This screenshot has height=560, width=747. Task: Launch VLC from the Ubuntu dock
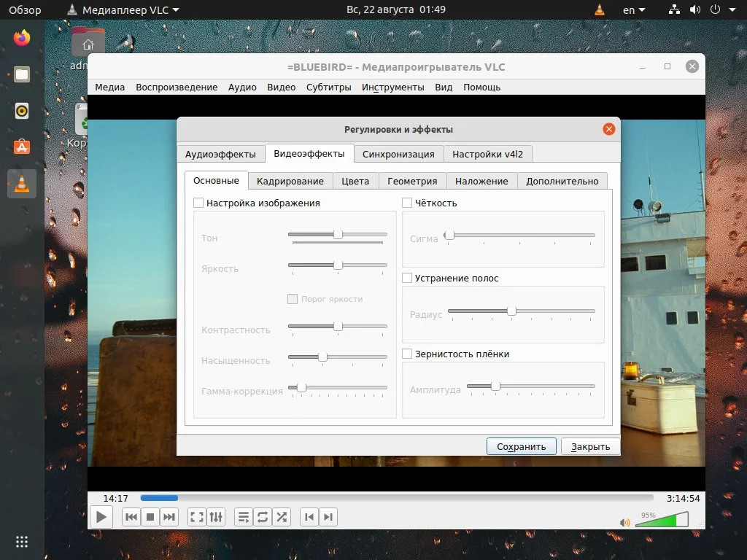coord(20,184)
